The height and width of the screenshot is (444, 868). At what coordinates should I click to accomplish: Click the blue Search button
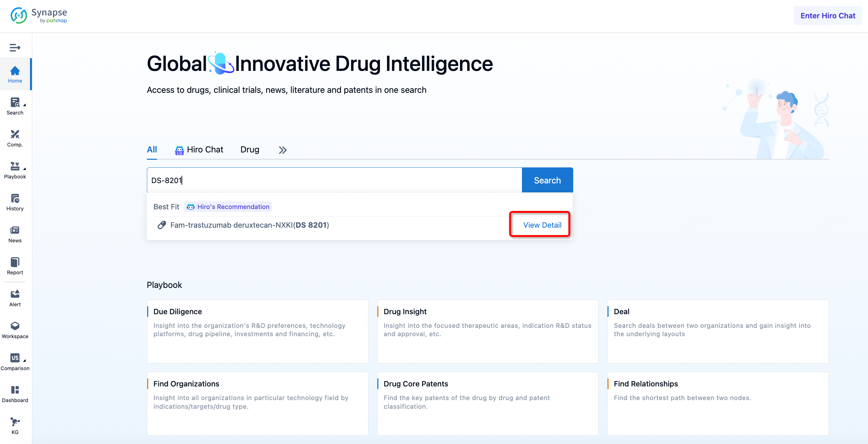pyautogui.click(x=547, y=180)
